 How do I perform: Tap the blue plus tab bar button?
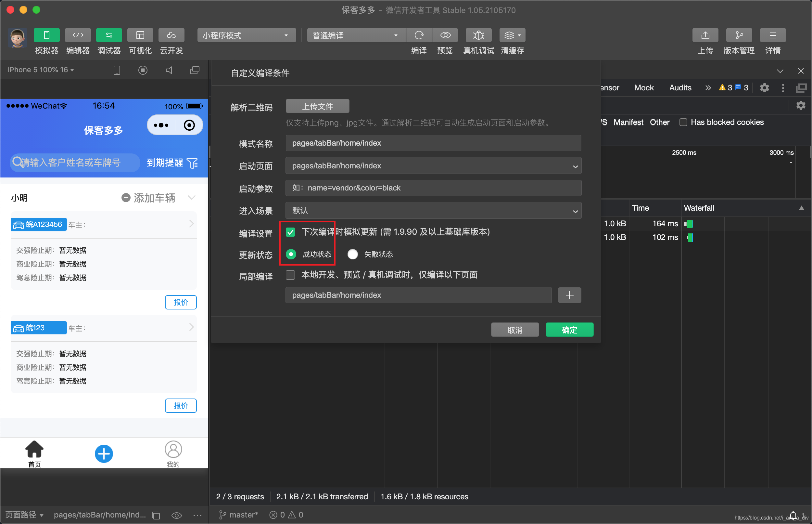tap(104, 453)
